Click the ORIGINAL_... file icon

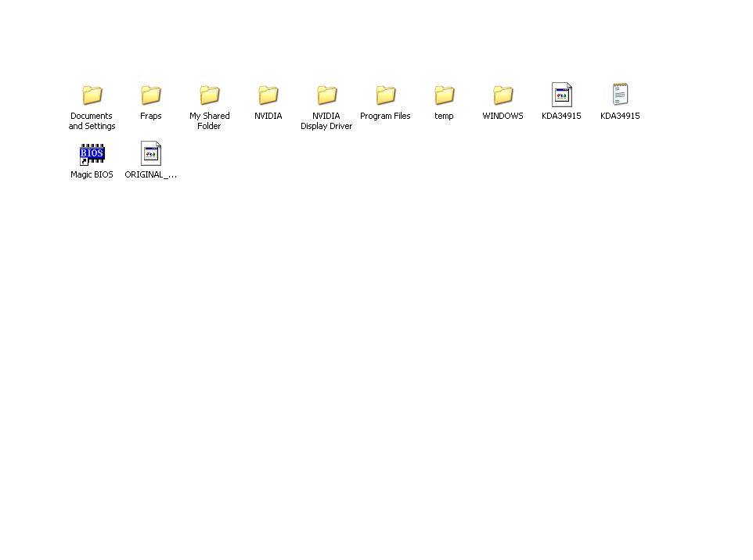[150, 154]
